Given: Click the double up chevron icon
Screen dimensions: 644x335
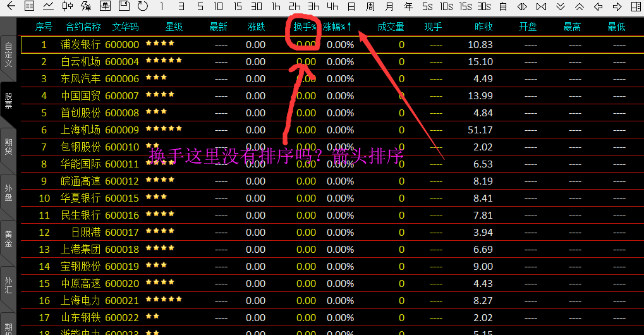Looking at the screenshot, I should tap(580, 6).
